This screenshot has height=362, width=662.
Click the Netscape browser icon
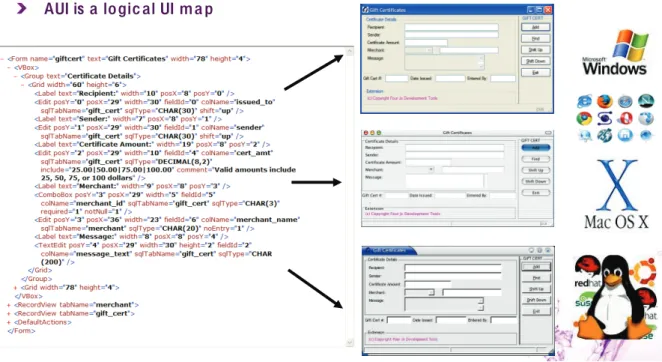coord(646,101)
